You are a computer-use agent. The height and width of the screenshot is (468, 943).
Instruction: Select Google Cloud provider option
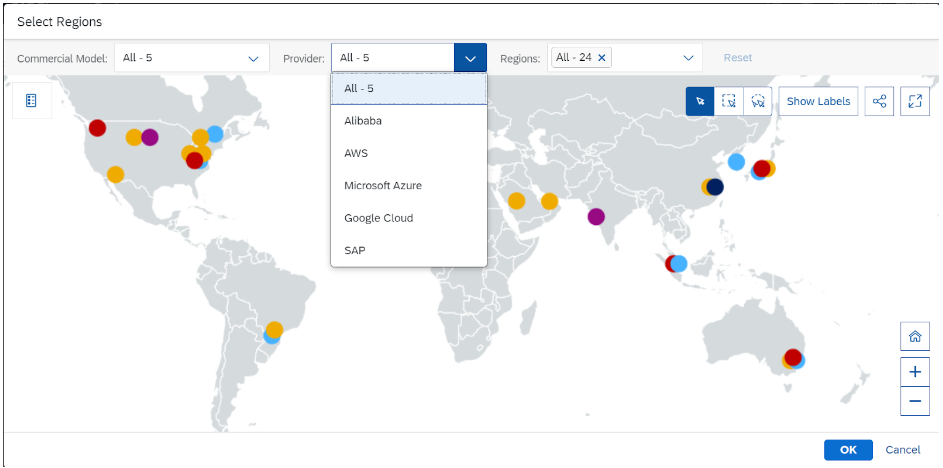(378, 218)
